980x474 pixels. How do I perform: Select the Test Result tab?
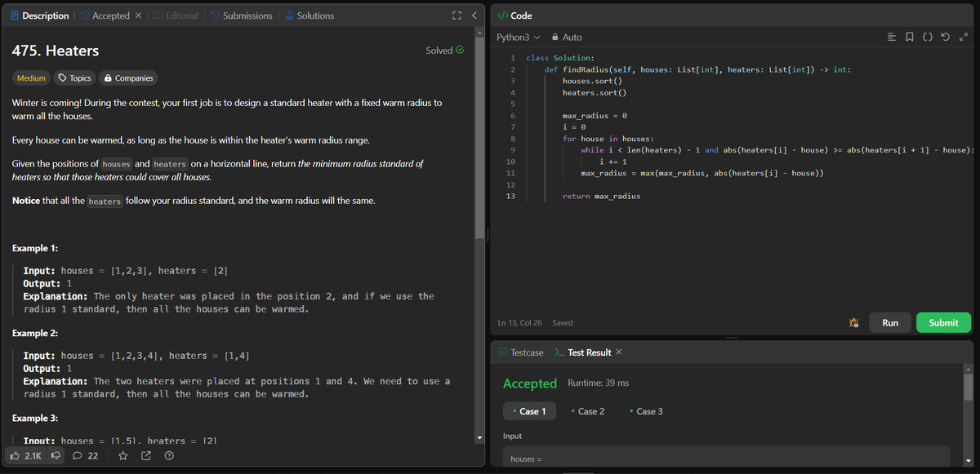click(582, 352)
